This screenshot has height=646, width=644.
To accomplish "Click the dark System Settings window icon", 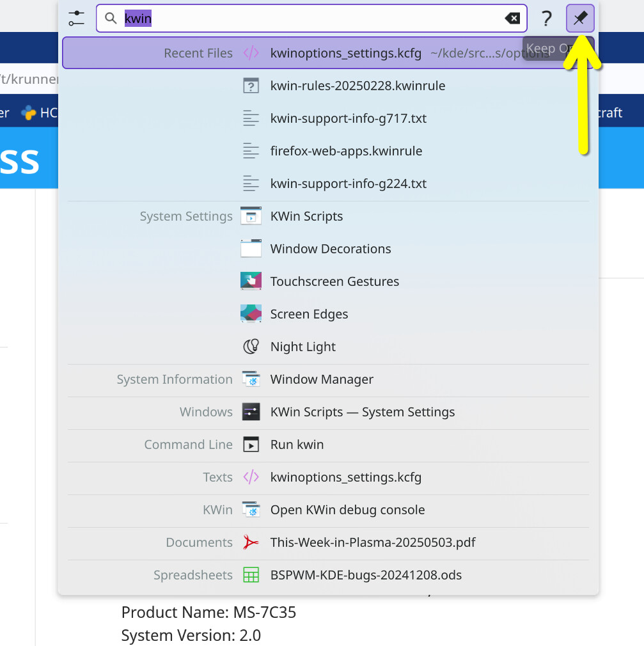I will tap(251, 412).
